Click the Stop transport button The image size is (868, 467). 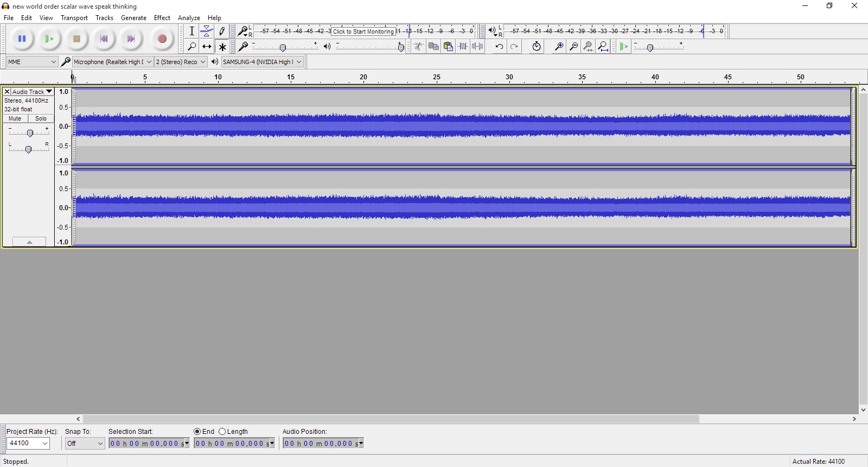[76, 39]
